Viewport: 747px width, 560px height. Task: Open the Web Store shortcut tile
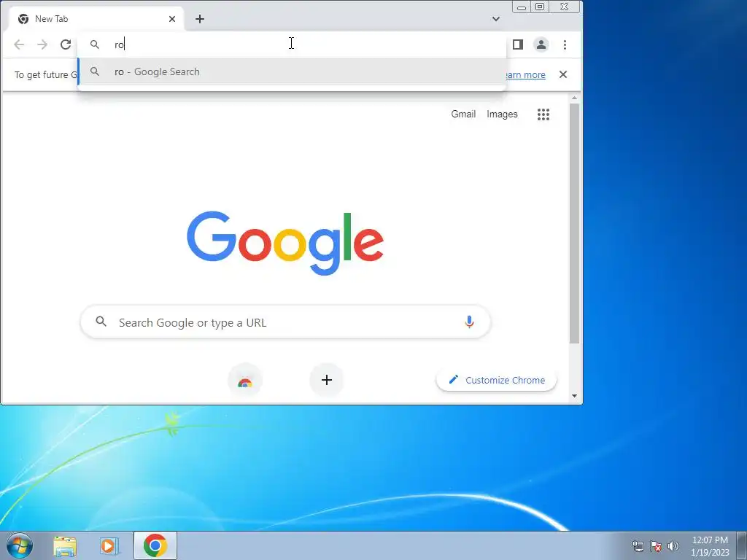tap(245, 380)
